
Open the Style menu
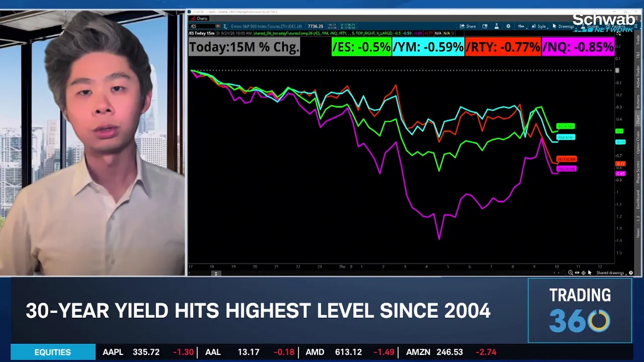(539, 26)
